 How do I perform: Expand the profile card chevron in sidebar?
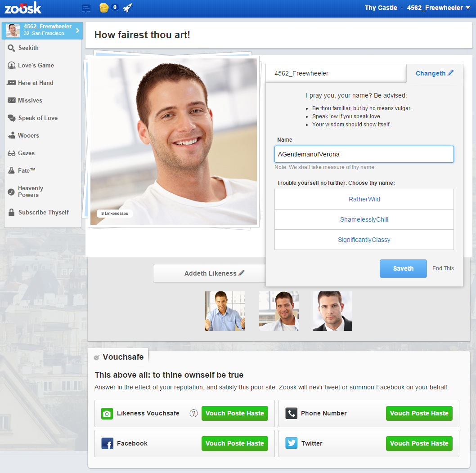(77, 31)
